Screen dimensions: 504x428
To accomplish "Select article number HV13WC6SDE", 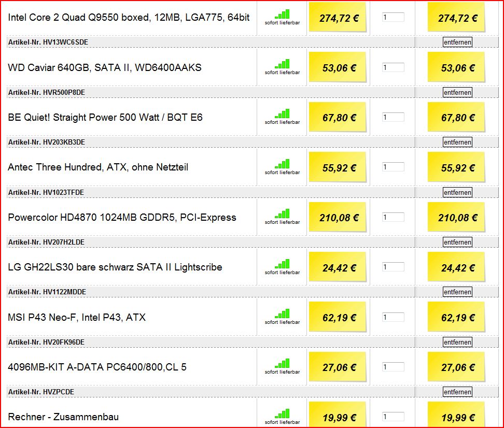I will tap(65, 42).
